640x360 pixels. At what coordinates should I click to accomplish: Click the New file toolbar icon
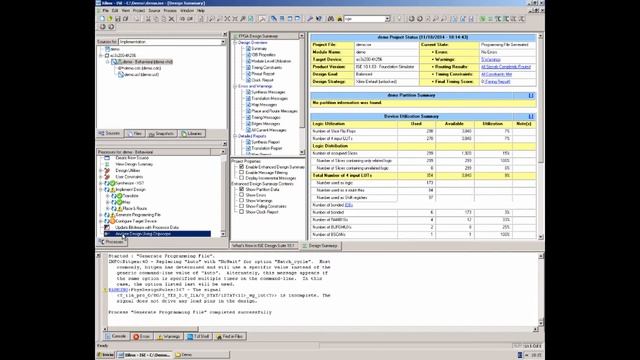click(x=102, y=19)
